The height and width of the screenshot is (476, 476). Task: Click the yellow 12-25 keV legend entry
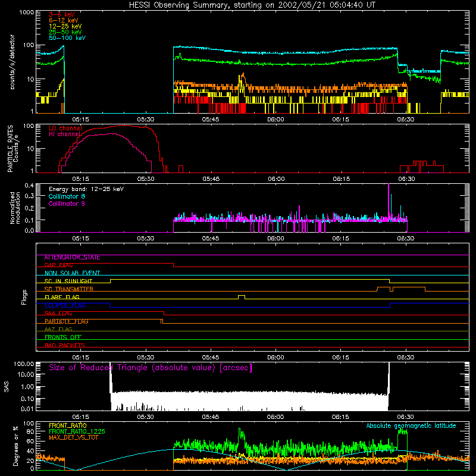tap(65, 26)
